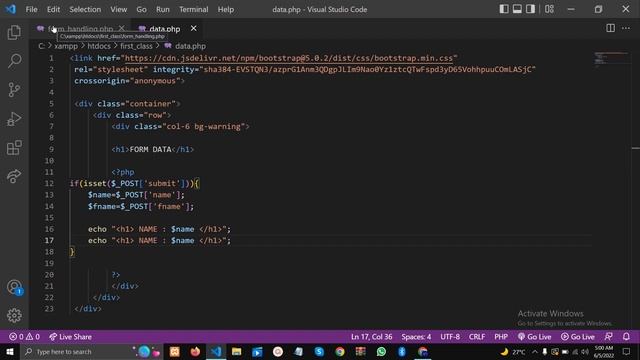Toggle the primary side bar layout icon
This screenshot has height=360, width=640.
[x=504, y=9]
